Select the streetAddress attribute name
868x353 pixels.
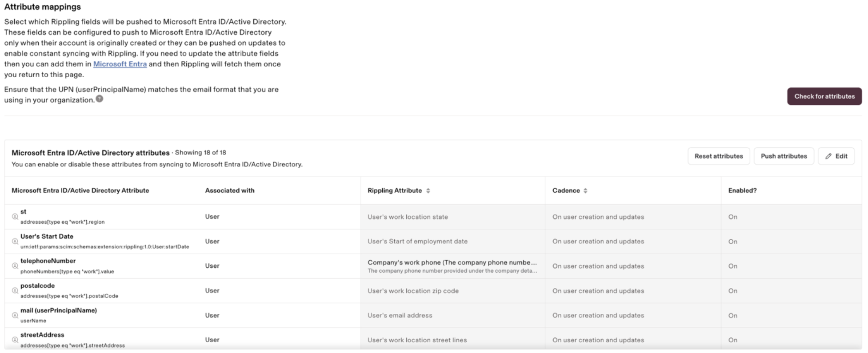coord(42,335)
